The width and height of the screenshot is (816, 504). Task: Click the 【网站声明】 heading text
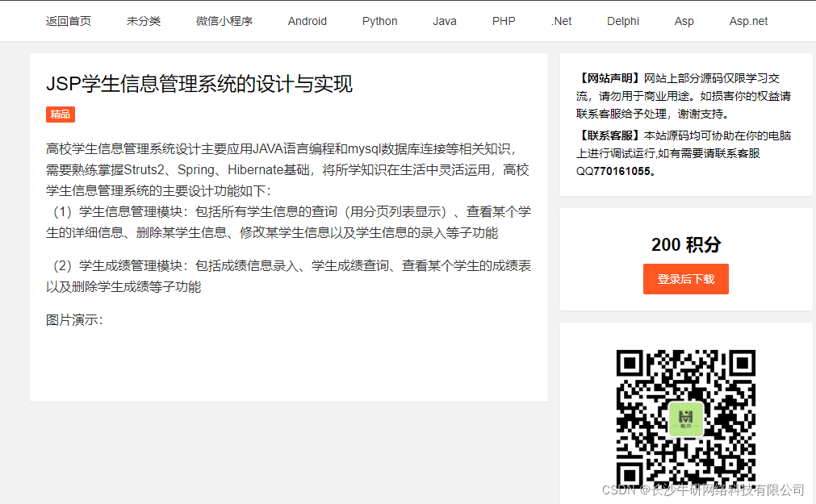coord(610,78)
